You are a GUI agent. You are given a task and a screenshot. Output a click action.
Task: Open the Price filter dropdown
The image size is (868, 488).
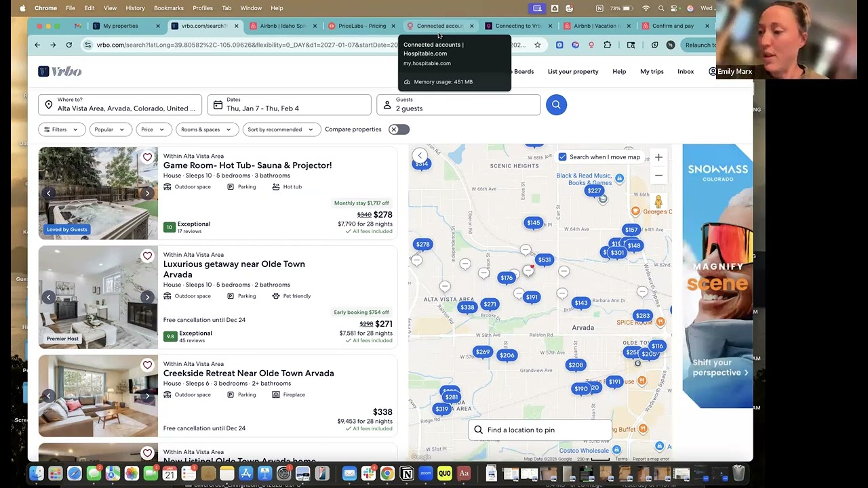point(154,129)
